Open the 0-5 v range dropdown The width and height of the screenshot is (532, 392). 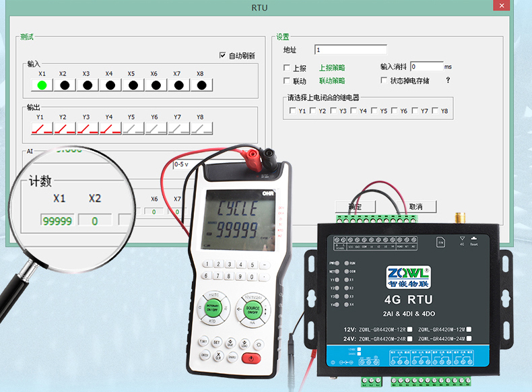[x=187, y=164]
